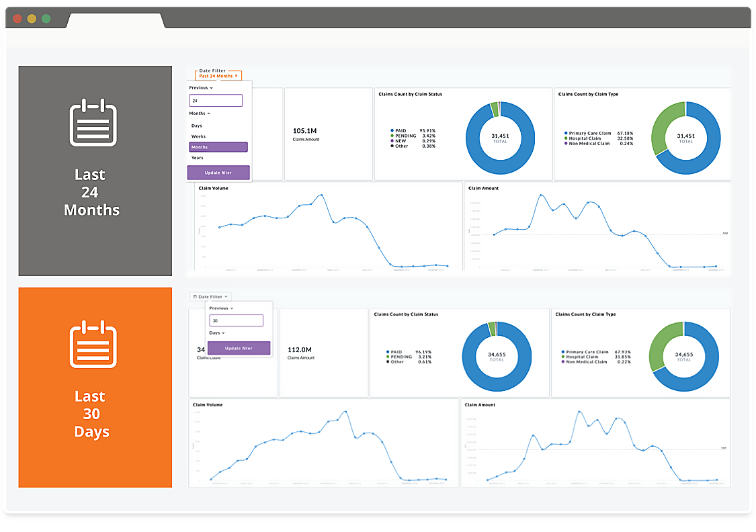Remove the Past 24 Months filter chip

click(237, 76)
